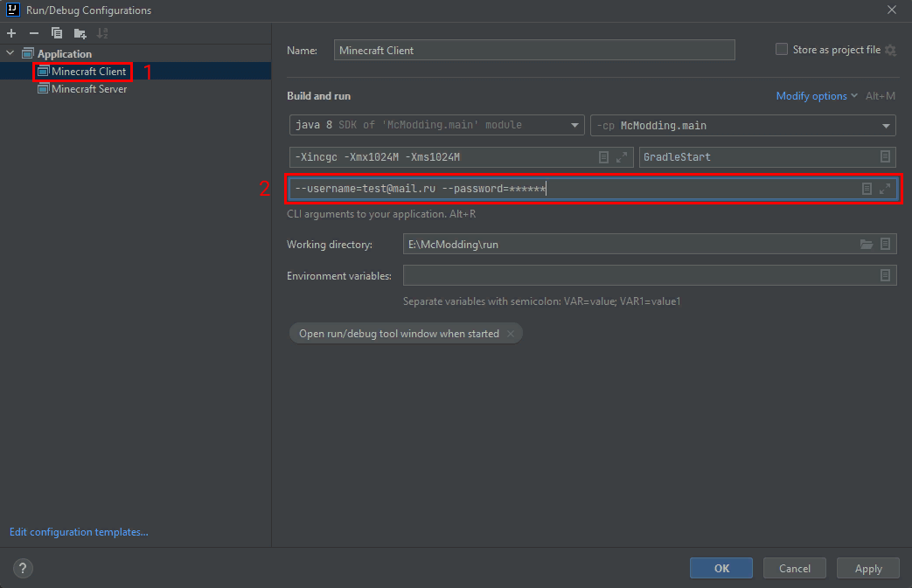
Task: Open the Modify options menu
Action: coord(817,96)
